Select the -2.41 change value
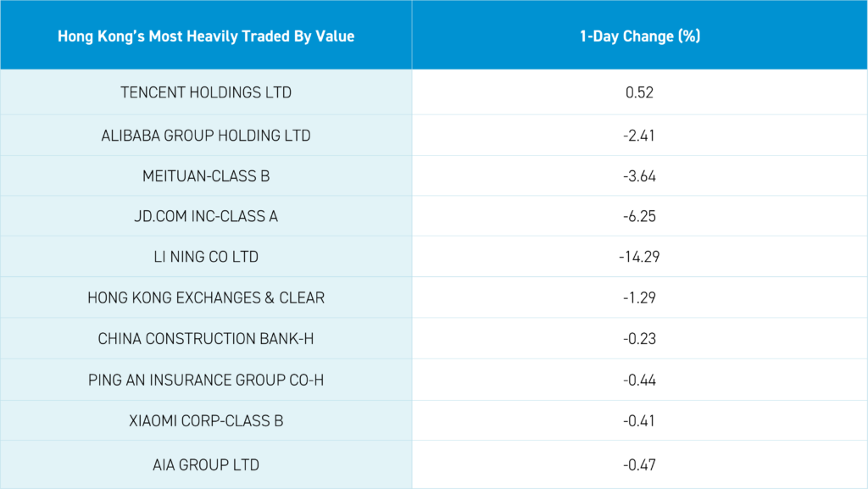 tap(639, 135)
